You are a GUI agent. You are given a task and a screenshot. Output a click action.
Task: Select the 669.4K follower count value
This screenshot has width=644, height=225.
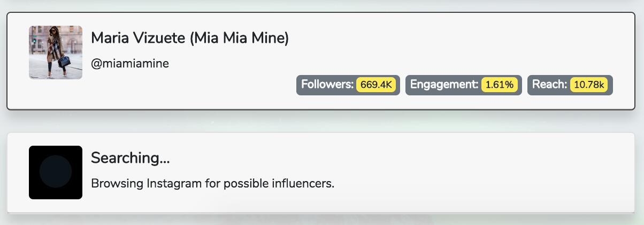coord(377,85)
